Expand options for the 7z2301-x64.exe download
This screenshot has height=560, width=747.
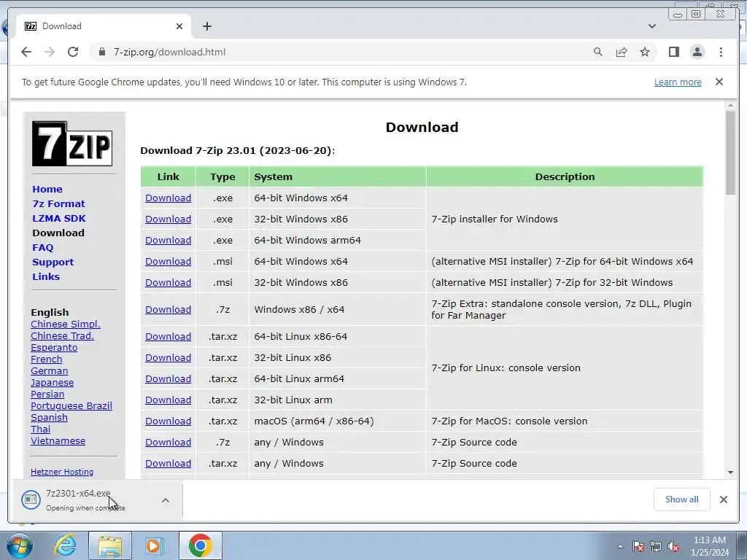click(x=166, y=500)
